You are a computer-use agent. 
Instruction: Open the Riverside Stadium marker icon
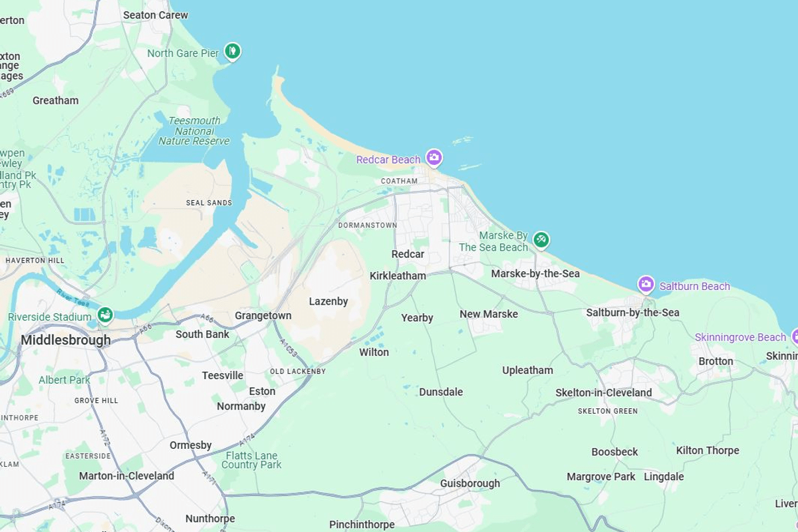tap(105, 315)
